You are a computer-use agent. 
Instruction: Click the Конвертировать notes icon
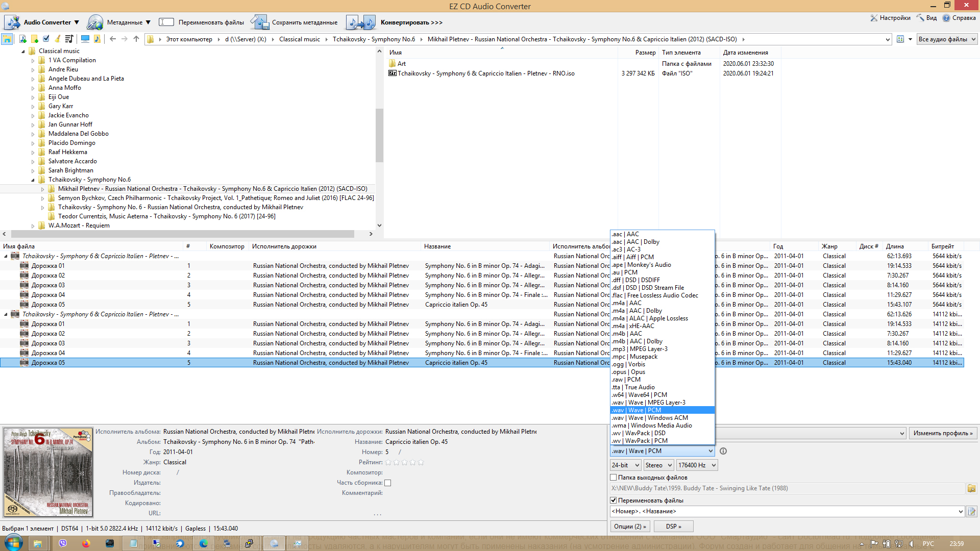(x=361, y=22)
